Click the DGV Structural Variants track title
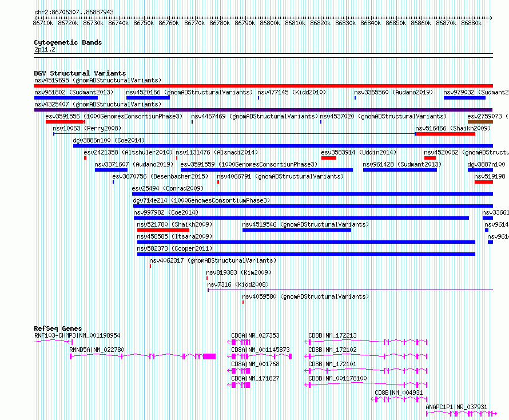Image resolution: width=509 pixels, height=420 pixels. point(80,73)
